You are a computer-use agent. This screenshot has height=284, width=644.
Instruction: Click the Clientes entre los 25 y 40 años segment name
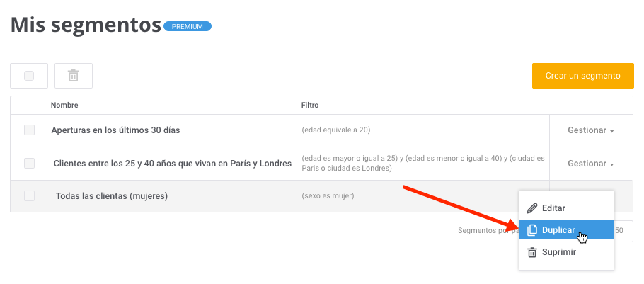tap(173, 164)
